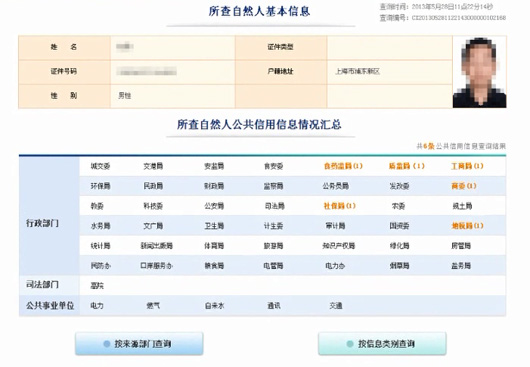Select the 司法局 department entry
Viewport: 530px width, 367px height.
point(275,206)
